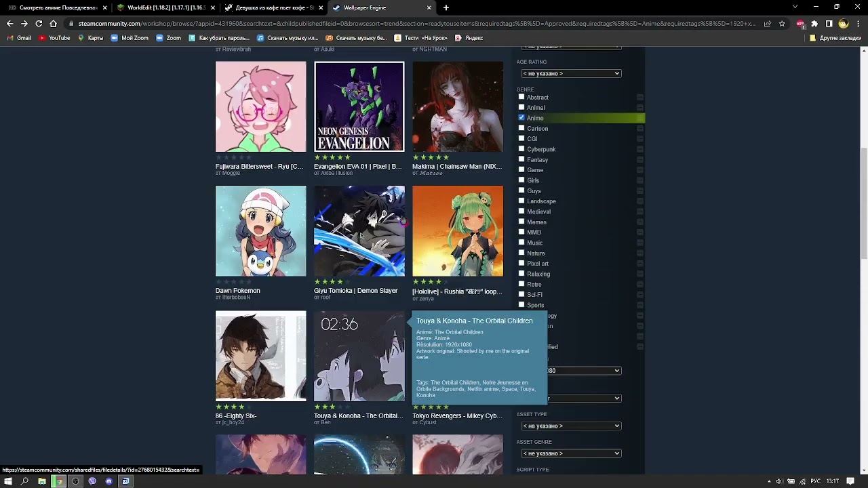The width and height of the screenshot is (868, 488).
Task: Open the taskbar search icon
Action: 25,481
